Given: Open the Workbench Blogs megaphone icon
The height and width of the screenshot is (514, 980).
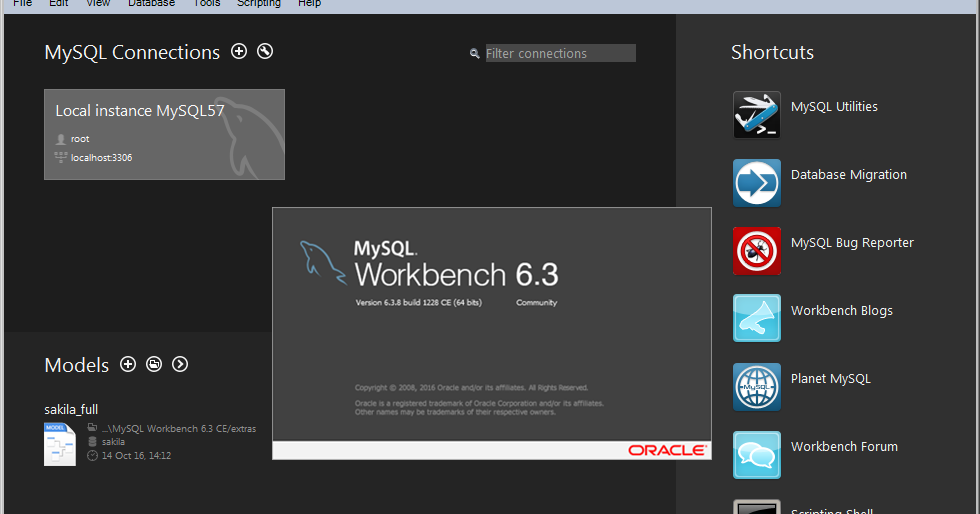Looking at the screenshot, I should 757,318.
